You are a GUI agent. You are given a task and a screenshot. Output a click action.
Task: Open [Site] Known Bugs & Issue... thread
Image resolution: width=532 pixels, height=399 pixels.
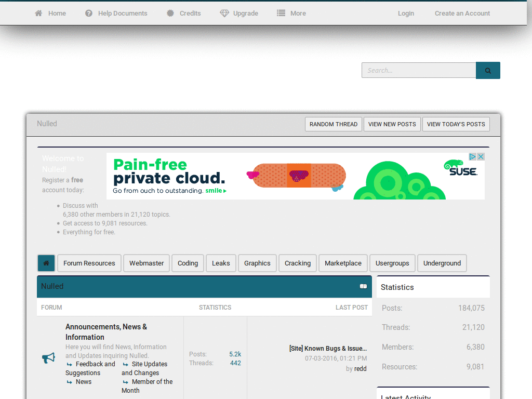tap(328, 348)
